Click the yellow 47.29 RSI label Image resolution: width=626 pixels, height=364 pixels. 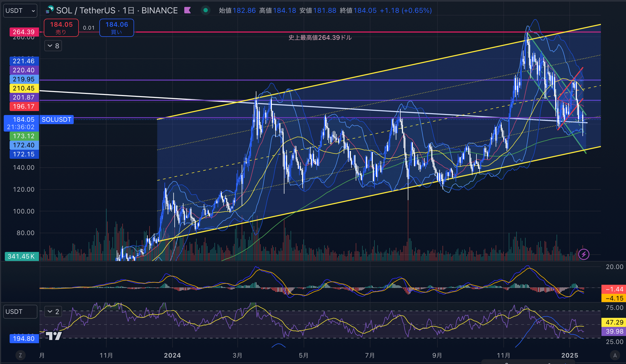tap(613, 322)
